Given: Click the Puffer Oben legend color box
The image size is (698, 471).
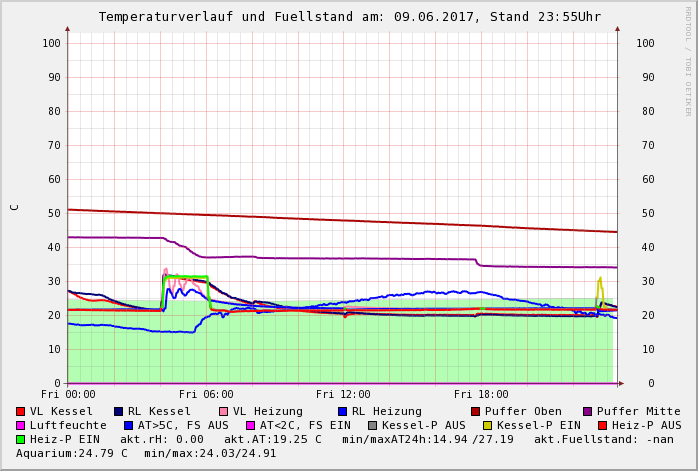Looking at the screenshot, I should click(475, 411).
